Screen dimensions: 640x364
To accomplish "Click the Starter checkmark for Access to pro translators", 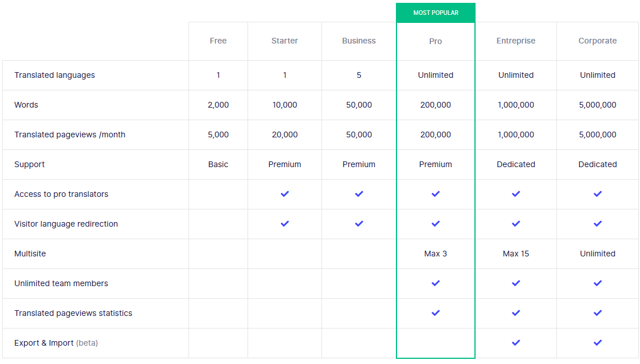I will coord(285,194).
